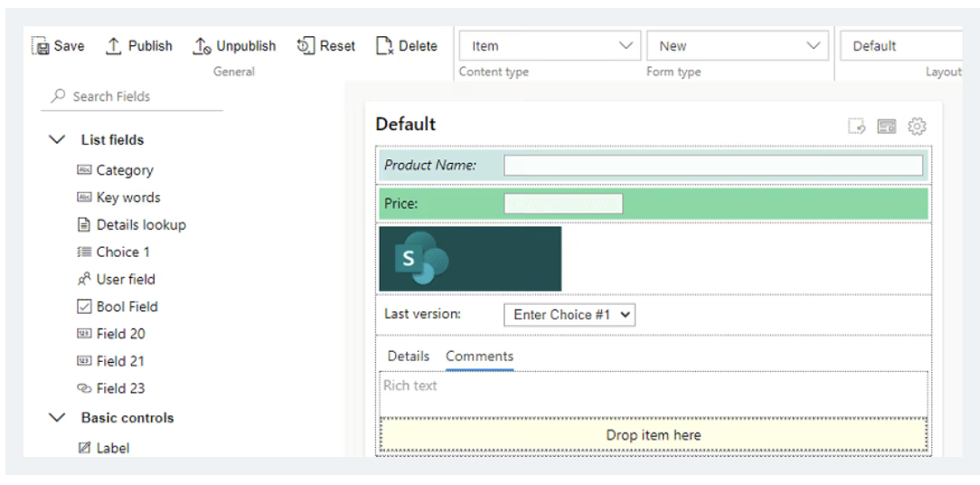Select the Field 20 number icon
The image size is (980, 485).
click(x=84, y=334)
